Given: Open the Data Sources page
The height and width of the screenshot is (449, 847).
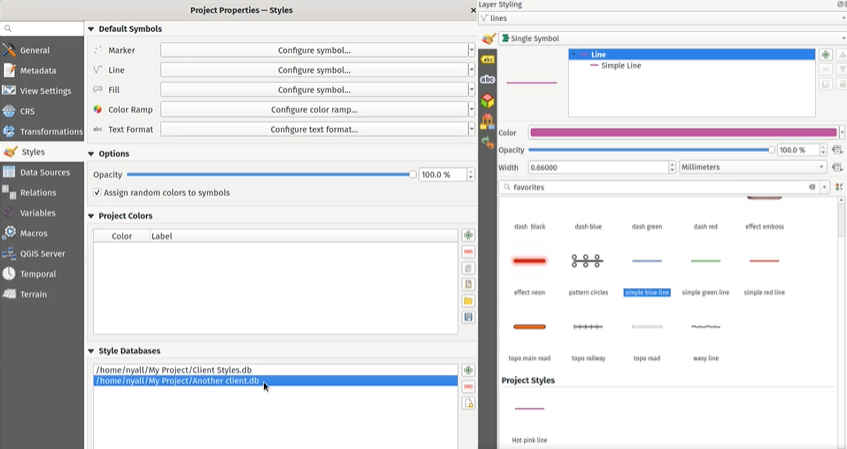Looking at the screenshot, I should [x=44, y=172].
